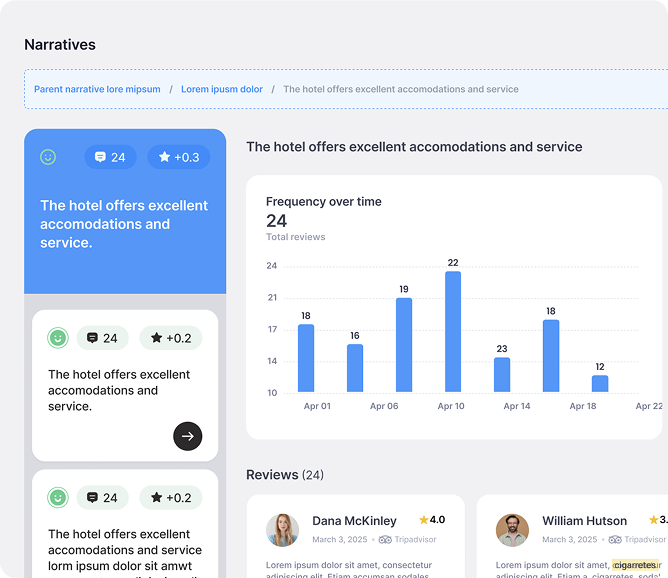Click the tallest chart bar labeled 22
Viewport: 668px width, 578px height.
click(453, 331)
